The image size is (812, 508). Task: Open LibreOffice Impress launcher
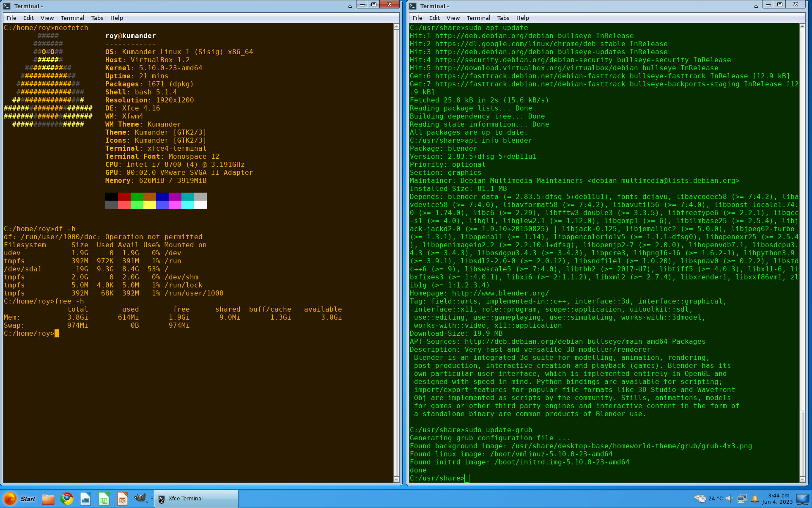coord(123,499)
